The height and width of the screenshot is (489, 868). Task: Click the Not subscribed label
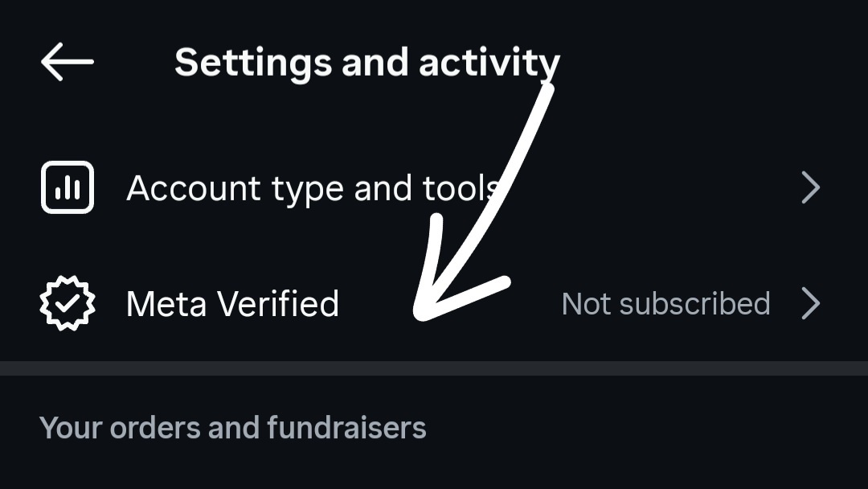click(665, 303)
